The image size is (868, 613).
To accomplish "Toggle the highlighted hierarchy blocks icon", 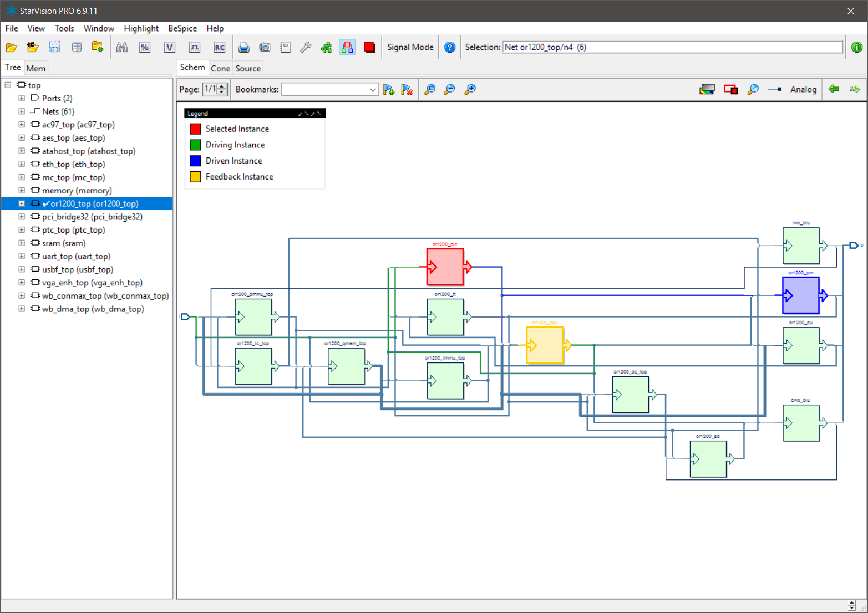I will pyautogui.click(x=347, y=48).
